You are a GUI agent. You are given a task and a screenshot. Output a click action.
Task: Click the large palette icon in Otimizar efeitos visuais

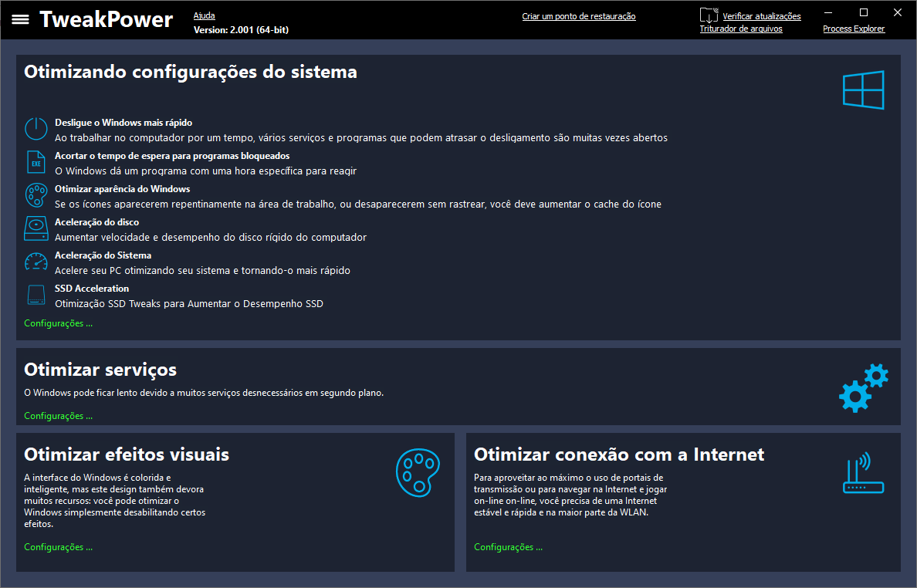click(418, 473)
